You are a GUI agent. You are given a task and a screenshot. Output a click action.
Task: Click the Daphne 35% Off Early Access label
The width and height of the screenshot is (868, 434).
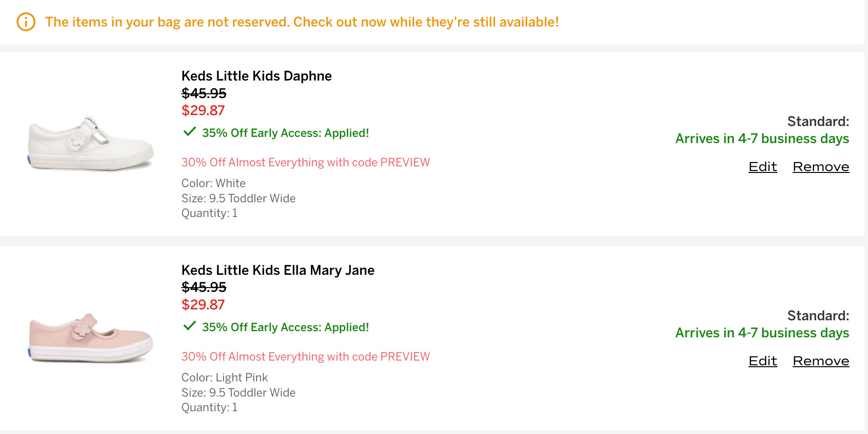pyautogui.click(x=285, y=133)
